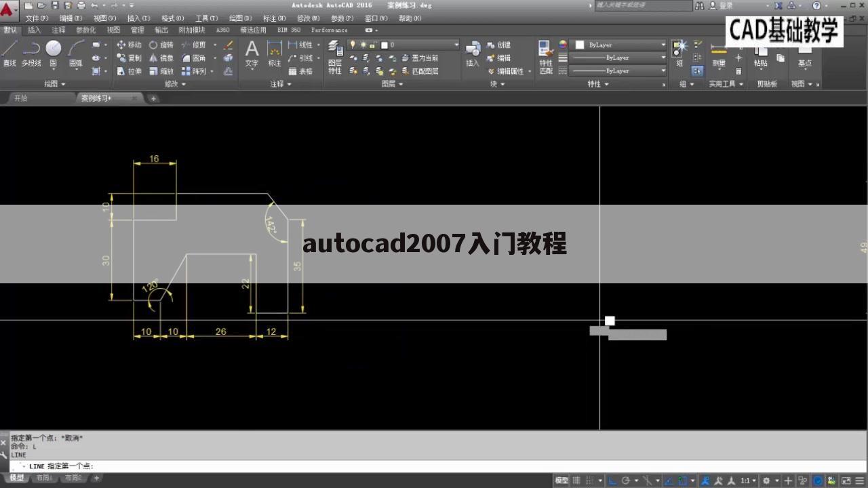The height and width of the screenshot is (488, 868).
Task: Click the Plot/Print icon in quick access toolbar
Action: click(81, 5)
